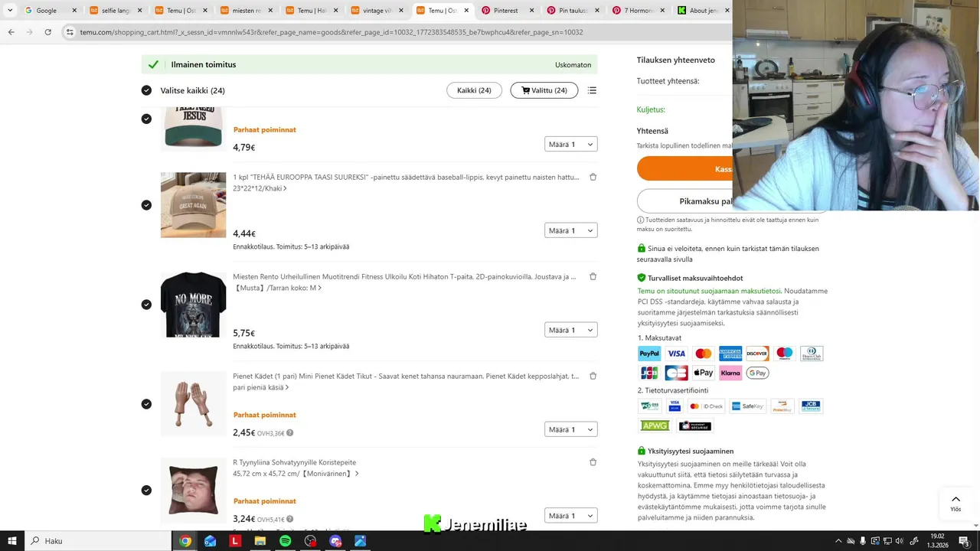The width and height of the screenshot is (980, 551).
Task: Expand the pari pieniä käsiä variant
Action: (260, 387)
